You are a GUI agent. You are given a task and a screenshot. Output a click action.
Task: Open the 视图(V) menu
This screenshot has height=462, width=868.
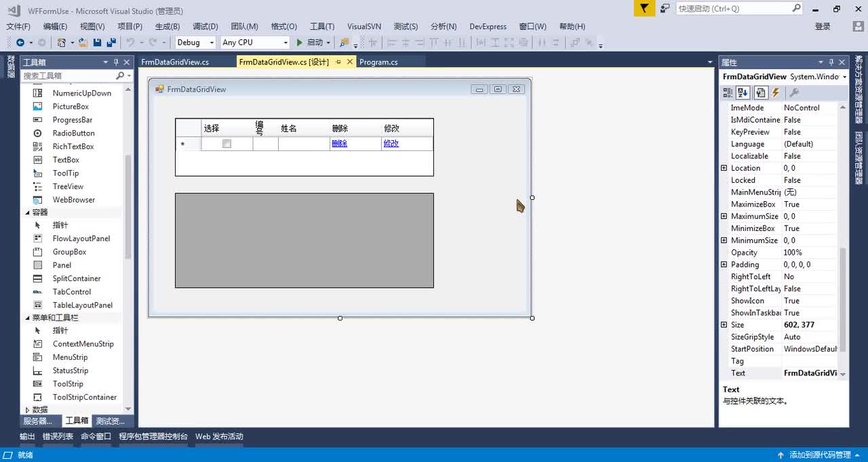[x=92, y=26]
